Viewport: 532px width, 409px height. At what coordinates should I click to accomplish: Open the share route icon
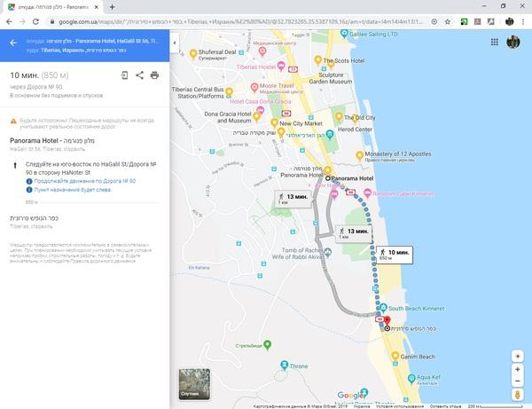(139, 75)
